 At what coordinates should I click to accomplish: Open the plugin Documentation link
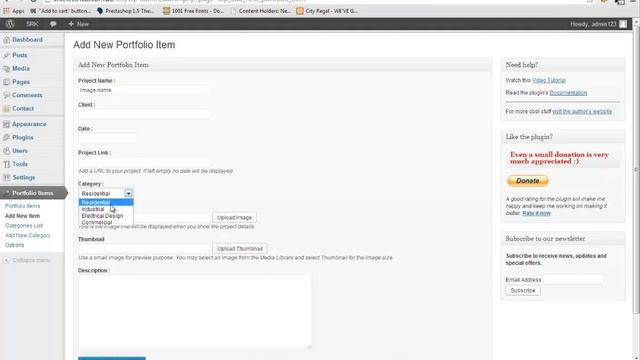(x=568, y=93)
